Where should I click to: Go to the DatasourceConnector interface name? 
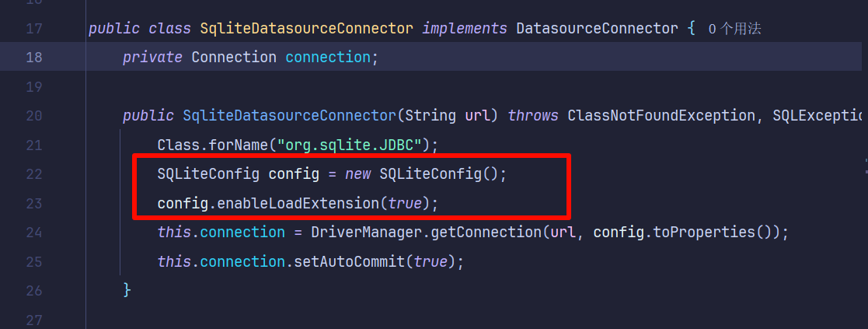(597, 29)
